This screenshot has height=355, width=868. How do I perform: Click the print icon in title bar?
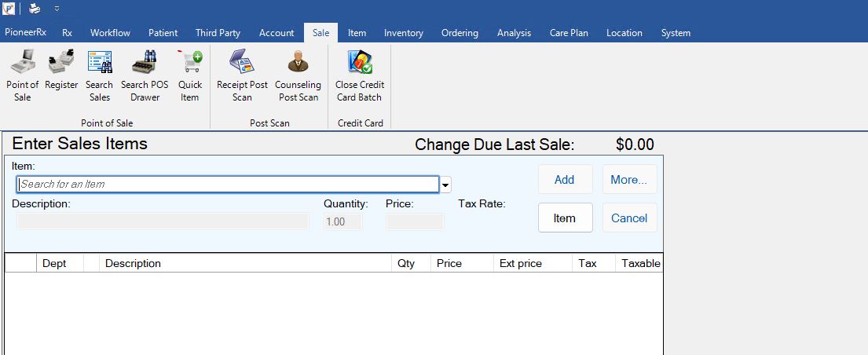(35, 9)
